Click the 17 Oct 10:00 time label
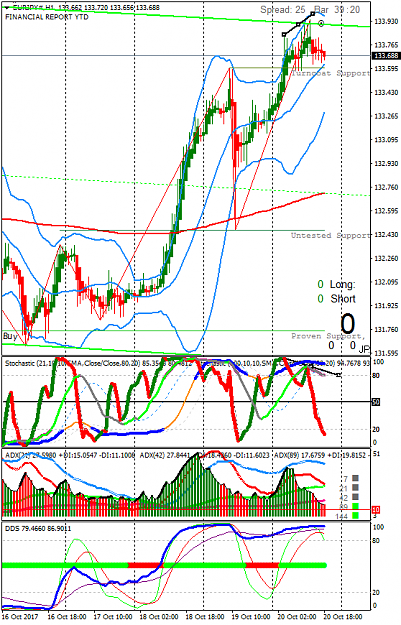Screen dimensions: 401x625 click(x=113, y=617)
